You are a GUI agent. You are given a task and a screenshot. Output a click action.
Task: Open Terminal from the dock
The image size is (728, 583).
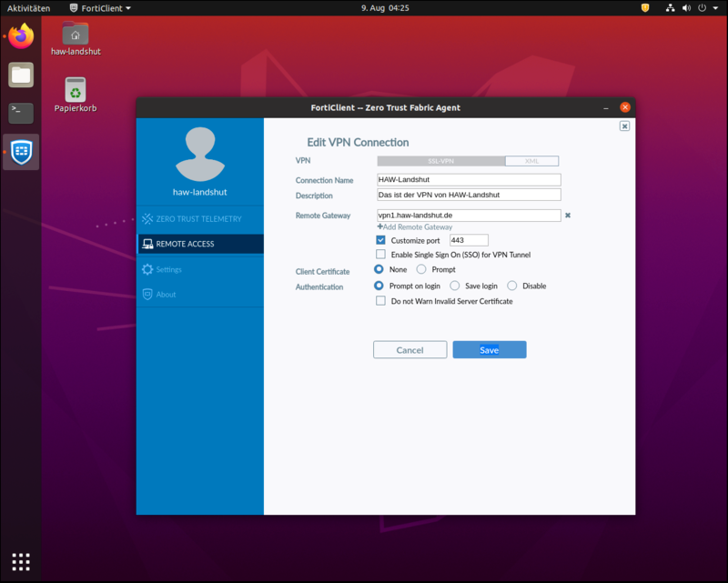tap(21, 113)
